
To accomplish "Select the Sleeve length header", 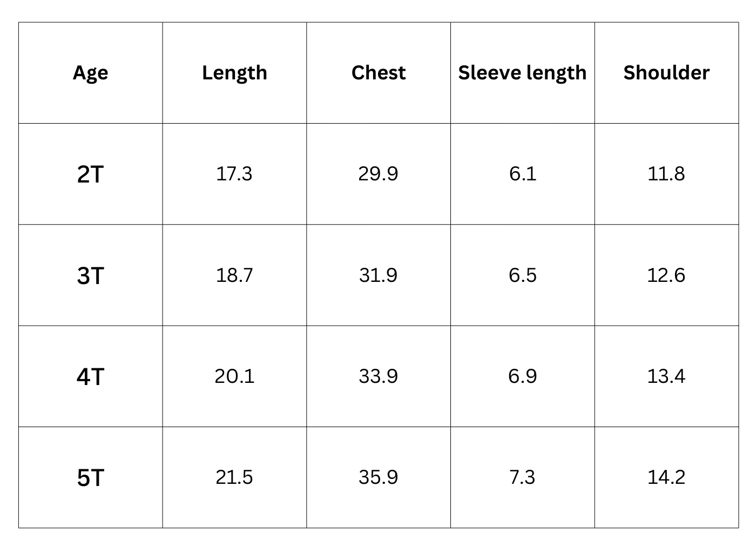I will tap(522, 73).
